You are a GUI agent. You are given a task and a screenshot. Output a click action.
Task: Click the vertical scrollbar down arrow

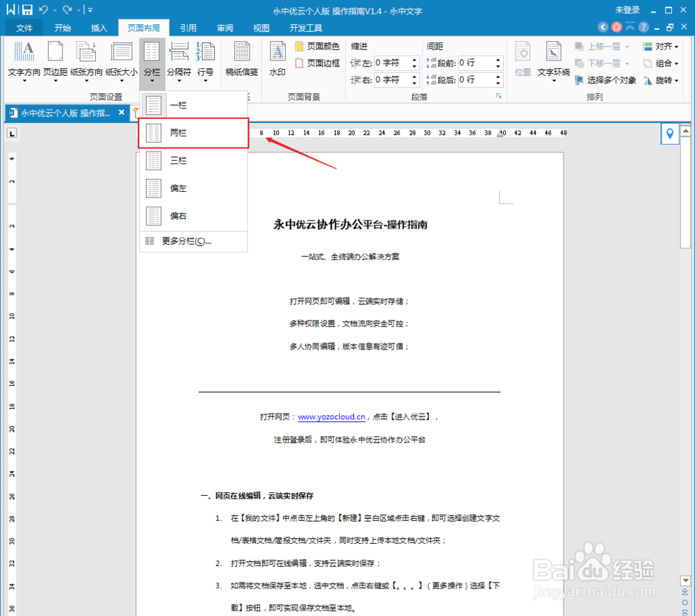[x=685, y=580]
